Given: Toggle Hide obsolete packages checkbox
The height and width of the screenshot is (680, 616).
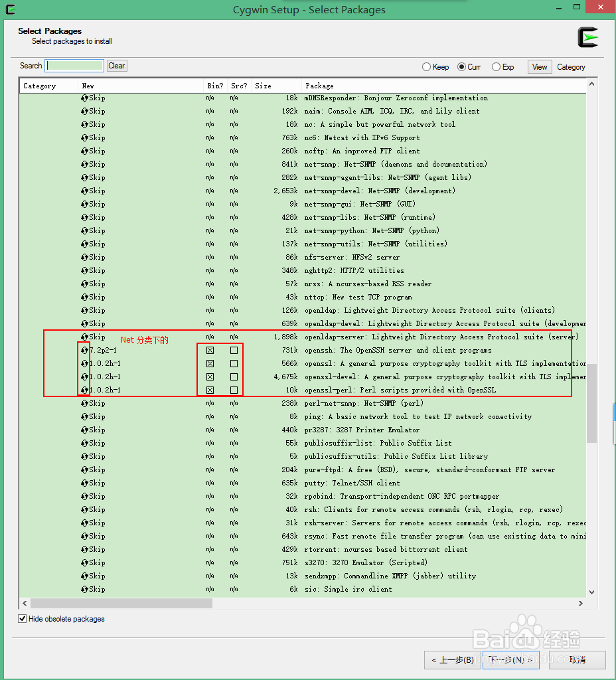Looking at the screenshot, I should coord(22,619).
